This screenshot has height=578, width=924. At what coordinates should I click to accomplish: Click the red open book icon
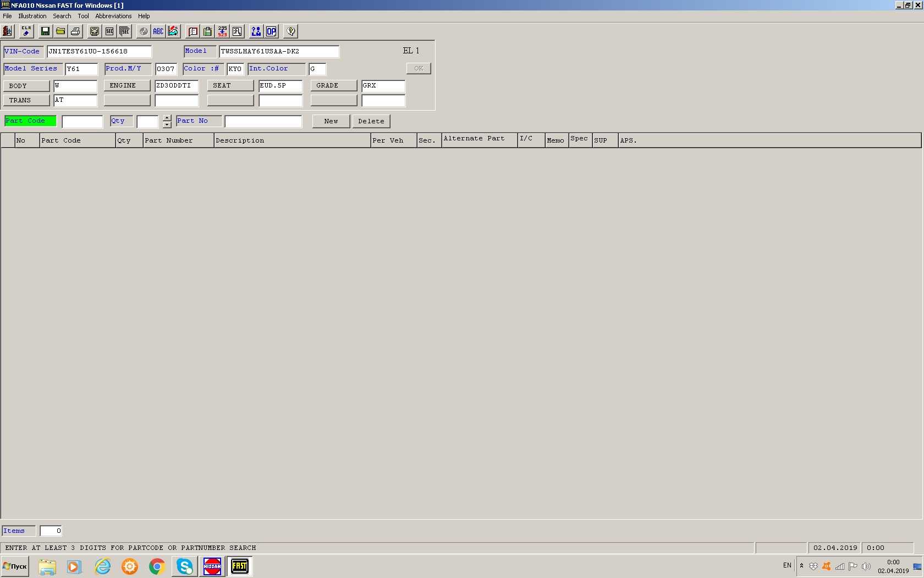[x=193, y=31]
